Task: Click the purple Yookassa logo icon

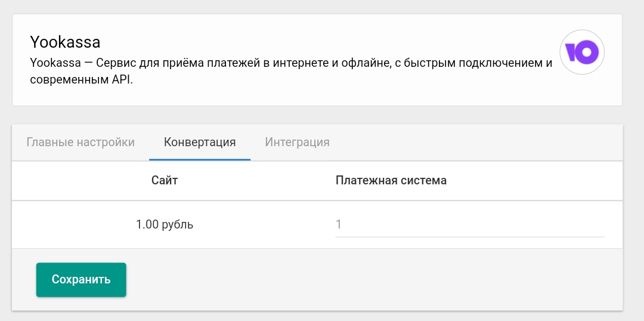Action: coord(582,52)
